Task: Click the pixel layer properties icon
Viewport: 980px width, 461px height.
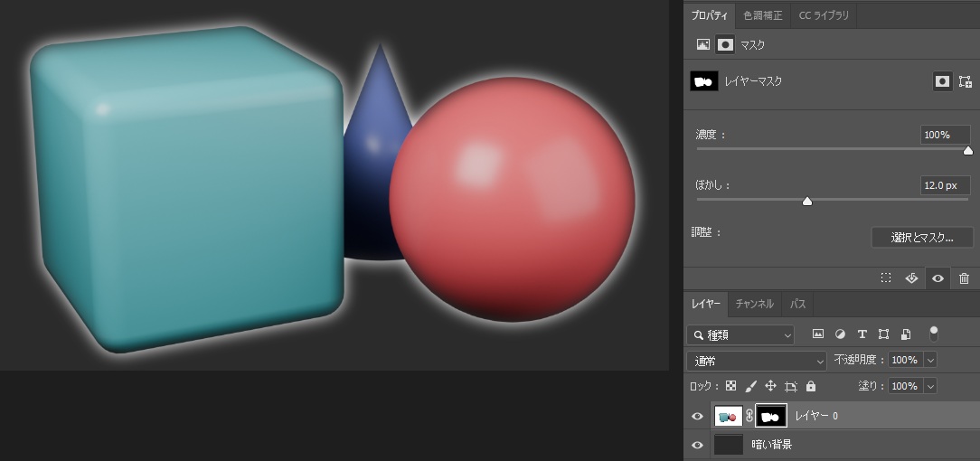Action: 703,45
